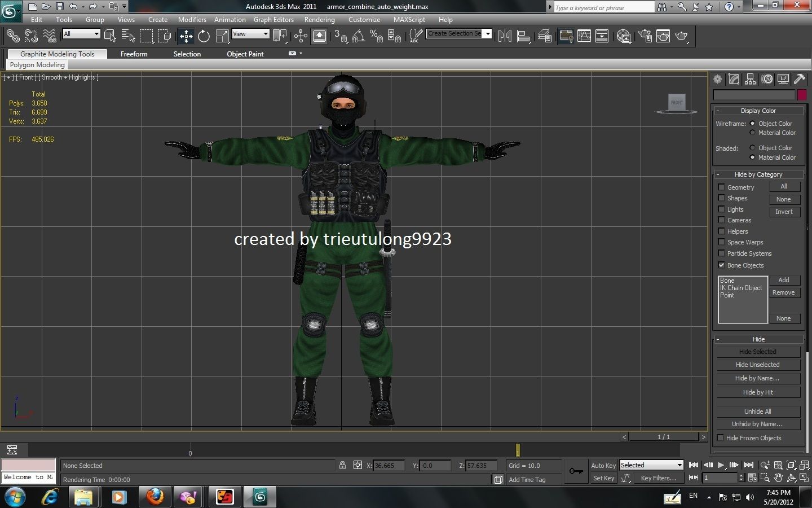The image size is (812, 508).
Task: Open the Create command panel tab
Action: 718,80
